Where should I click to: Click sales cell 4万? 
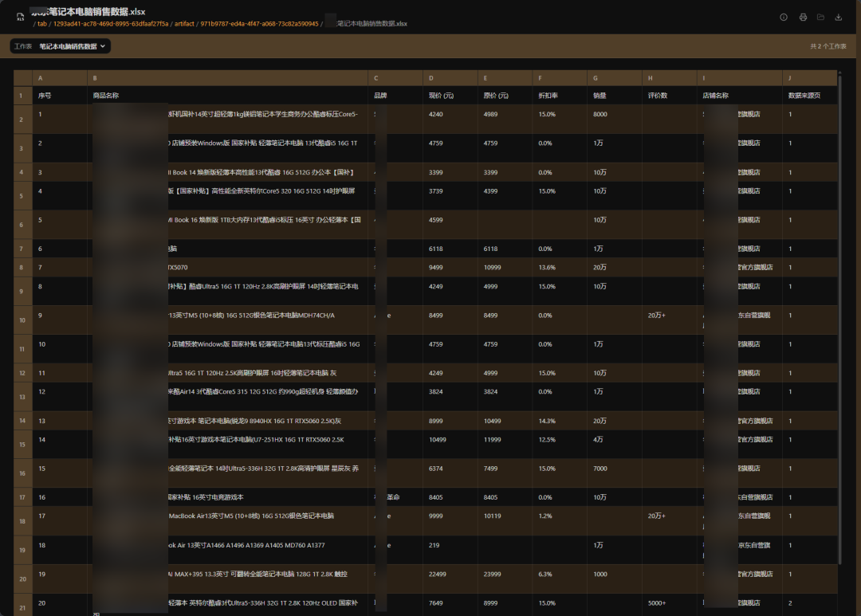[x=615, y=444]
